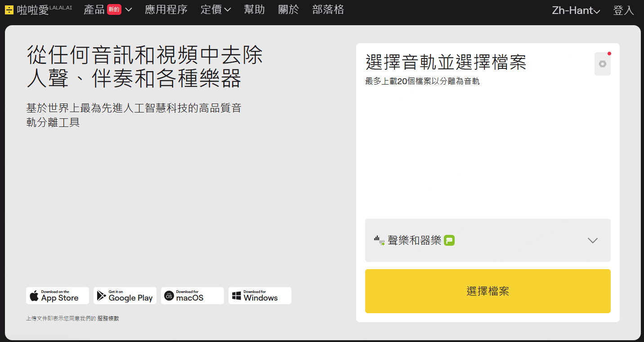
Task: Open the 部落格 blog page
Action: [328, 10]
